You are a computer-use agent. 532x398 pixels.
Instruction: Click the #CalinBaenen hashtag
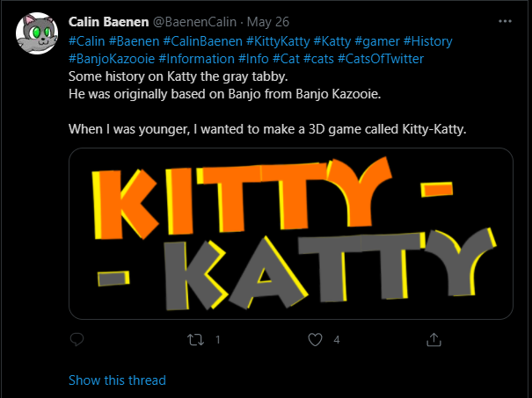click(x=203, y=41)
